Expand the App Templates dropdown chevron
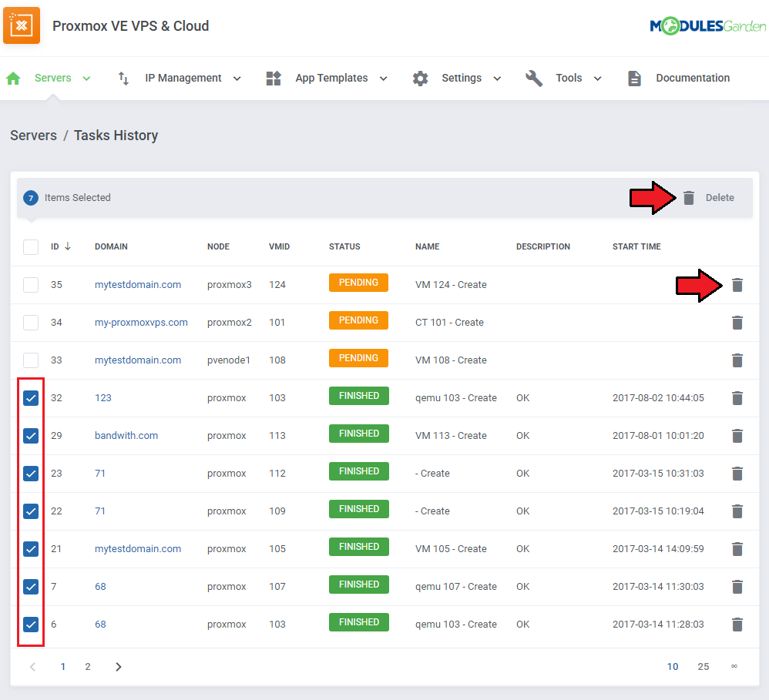This screenshot has height=700, width=769. click(384, 79)
